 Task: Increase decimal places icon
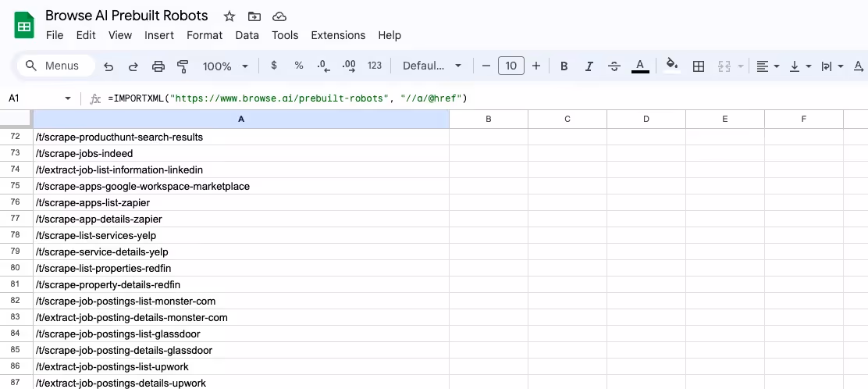(x=349, y=66)
